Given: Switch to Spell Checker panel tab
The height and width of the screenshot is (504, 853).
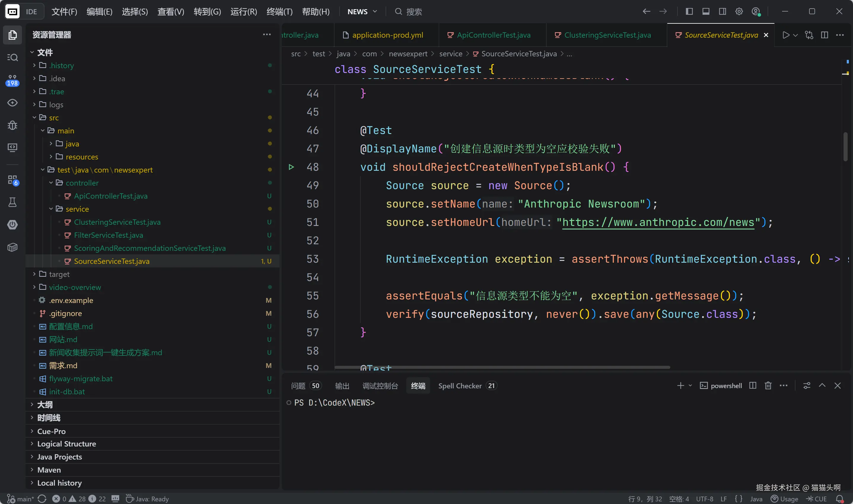Looking at the screenshot, I should coord(467,386).
